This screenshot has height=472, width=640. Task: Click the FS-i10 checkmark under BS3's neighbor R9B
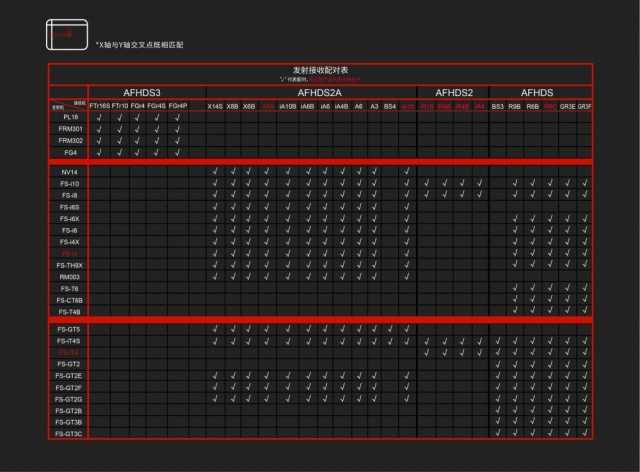pos(514,183)
